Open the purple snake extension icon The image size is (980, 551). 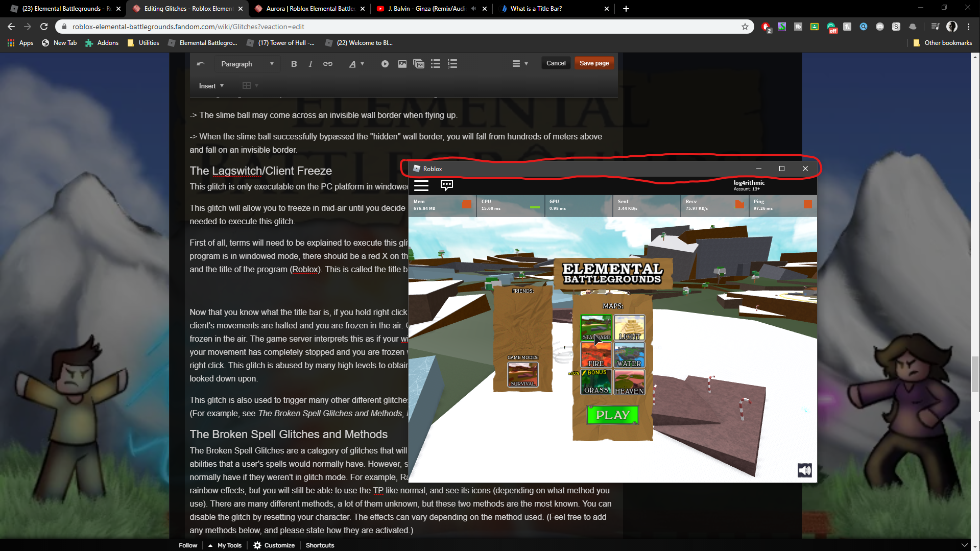(782, 27)
